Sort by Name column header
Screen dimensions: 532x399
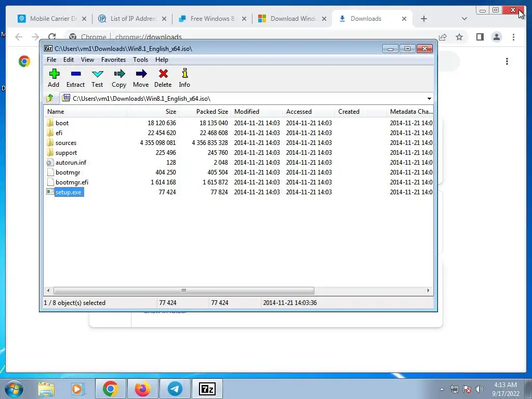(86, 111)
